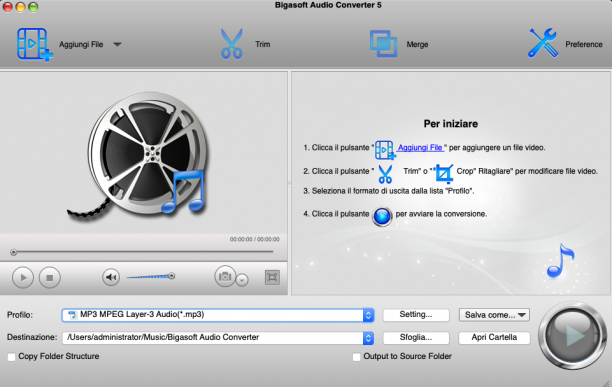The height and width of the screenshot is (387, 612).
Task: Toggle fullscreen preview icon
Action: pos(272,277)
